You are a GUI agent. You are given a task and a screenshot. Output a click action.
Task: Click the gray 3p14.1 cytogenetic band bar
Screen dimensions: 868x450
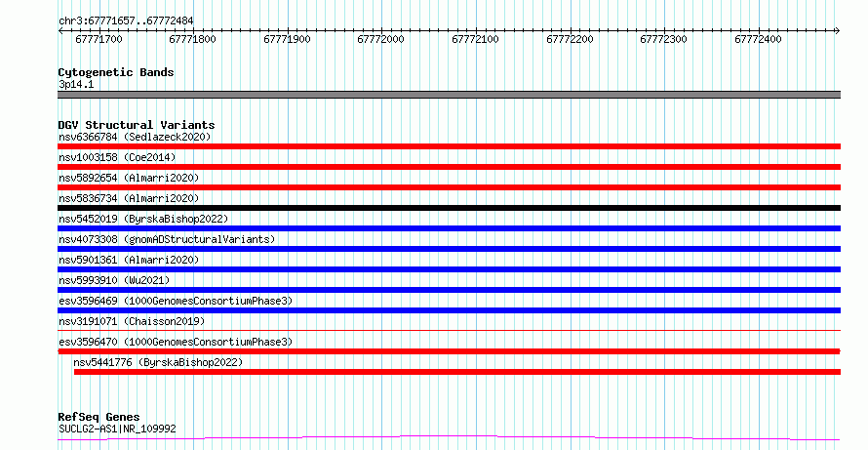point(449,95)
